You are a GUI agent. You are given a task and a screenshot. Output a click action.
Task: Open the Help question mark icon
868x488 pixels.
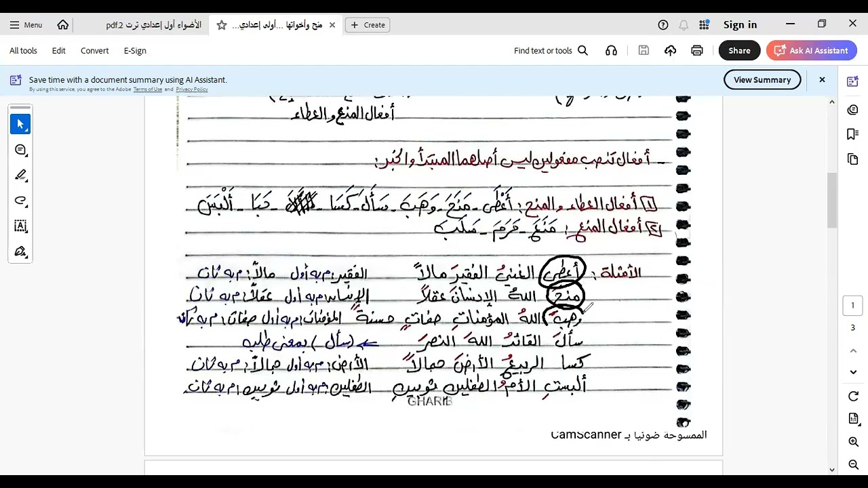[663, 25]
